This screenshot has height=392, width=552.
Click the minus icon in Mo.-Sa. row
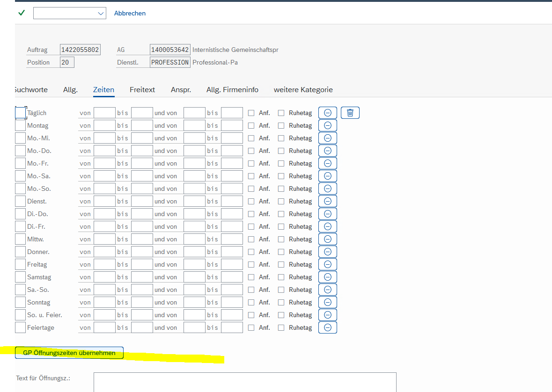point(328,176)
